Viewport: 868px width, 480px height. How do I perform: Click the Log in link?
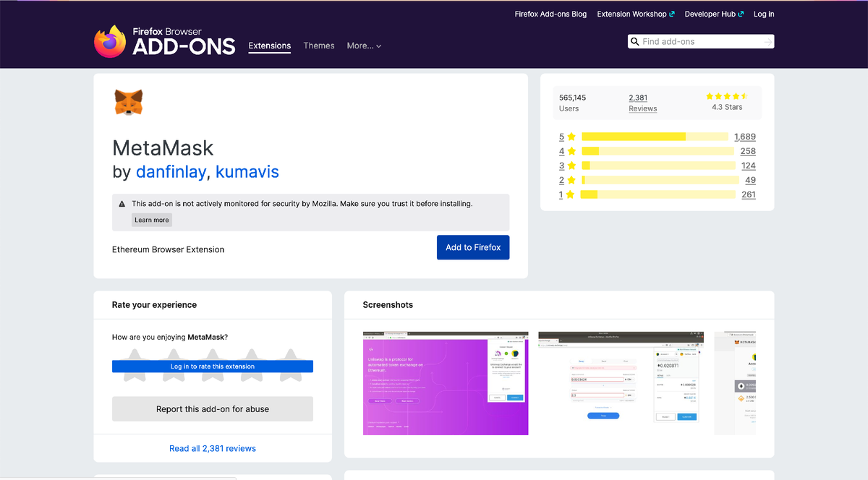point(764,14)
